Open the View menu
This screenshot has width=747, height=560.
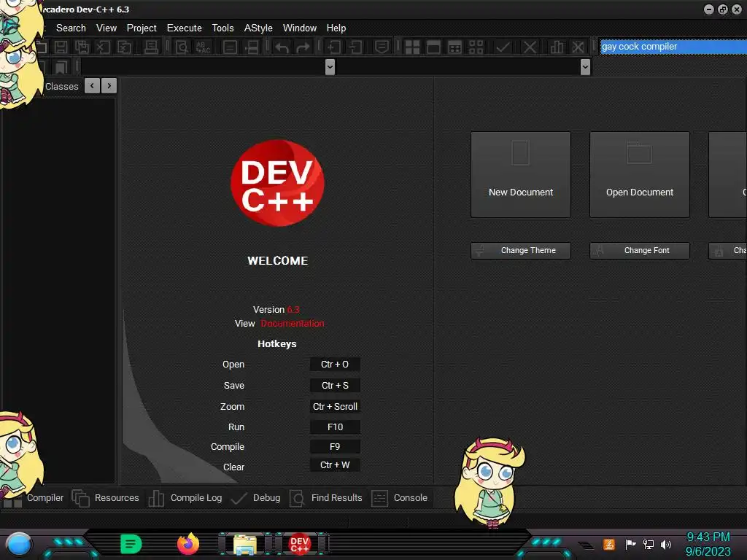click(x=107, y=28)
